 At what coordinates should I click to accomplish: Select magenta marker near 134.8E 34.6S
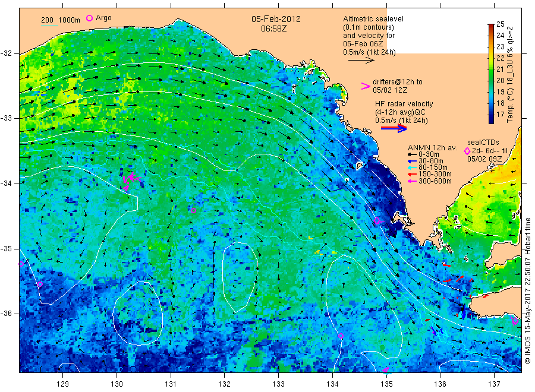(377, 221)
